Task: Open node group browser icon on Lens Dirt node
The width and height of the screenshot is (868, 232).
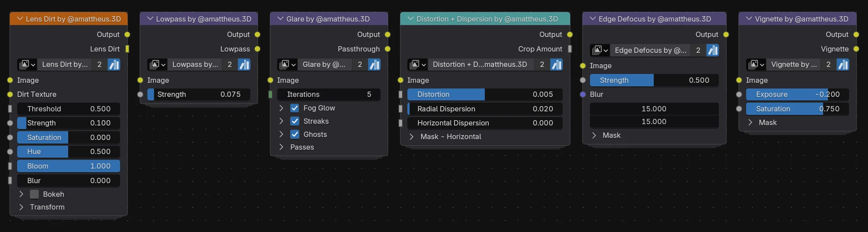Action: point(27,65)
